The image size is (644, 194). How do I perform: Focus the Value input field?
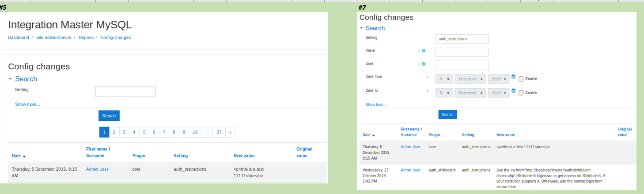click(x=462, y=52)
